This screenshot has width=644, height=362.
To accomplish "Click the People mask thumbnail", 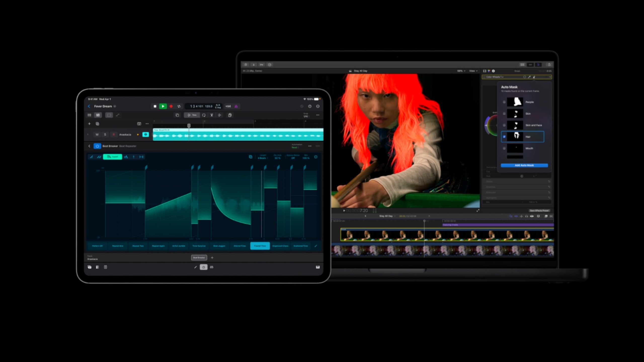I will [515, 102].
